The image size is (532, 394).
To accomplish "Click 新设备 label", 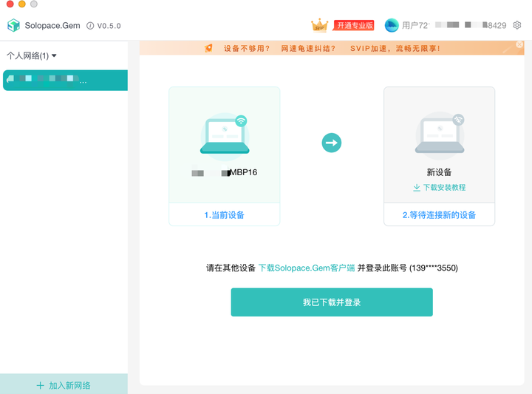I will point(439,172).
